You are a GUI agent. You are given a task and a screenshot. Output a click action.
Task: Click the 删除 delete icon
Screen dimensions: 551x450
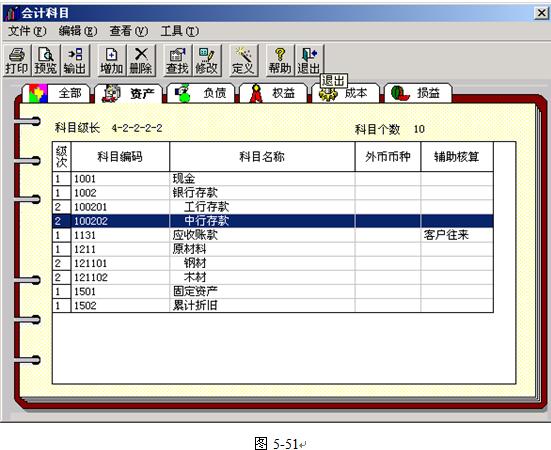coord(141,61)
